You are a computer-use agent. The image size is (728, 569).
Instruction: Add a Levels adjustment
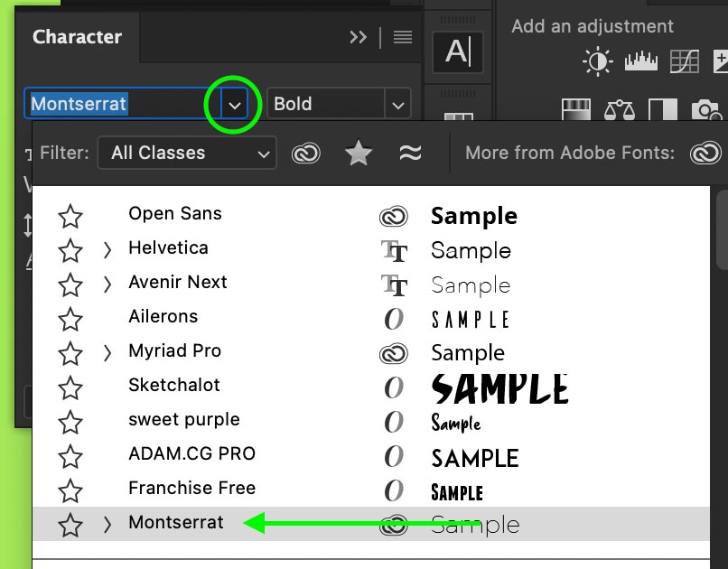coord(640,61)
